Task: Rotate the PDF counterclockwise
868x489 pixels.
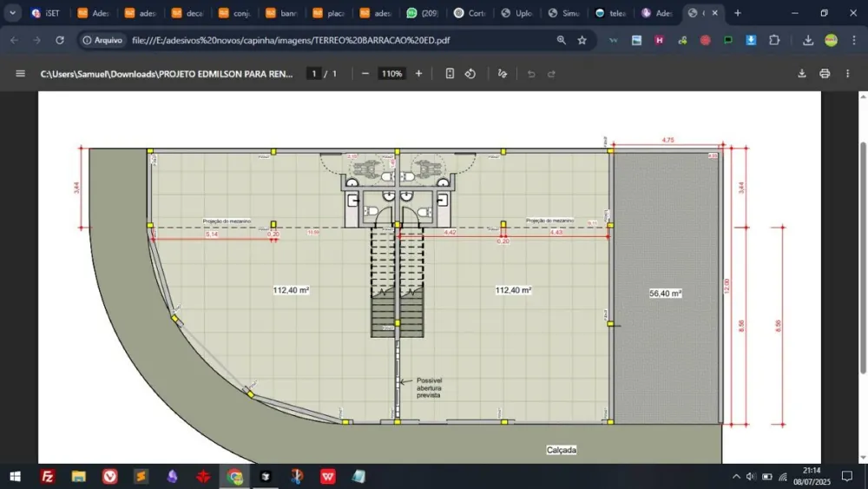Action: 470,74
